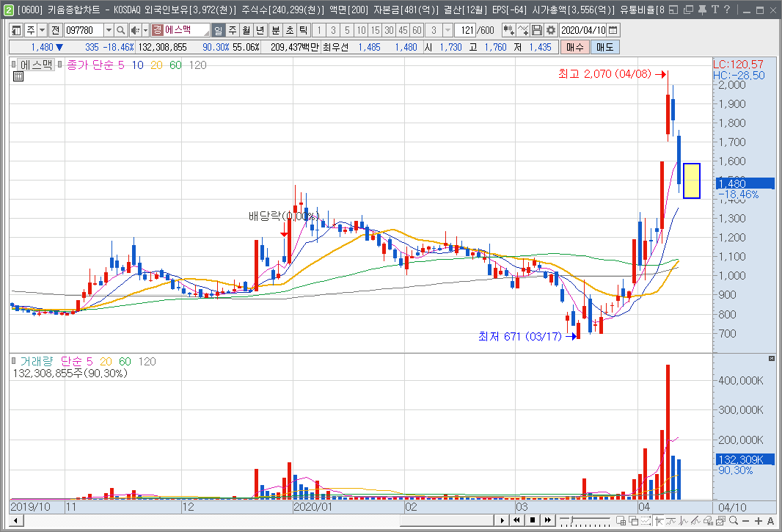Open the stock code search magnifier
Image resolution: width=782 pixels, height=532 pixels.
click(121, 30)
